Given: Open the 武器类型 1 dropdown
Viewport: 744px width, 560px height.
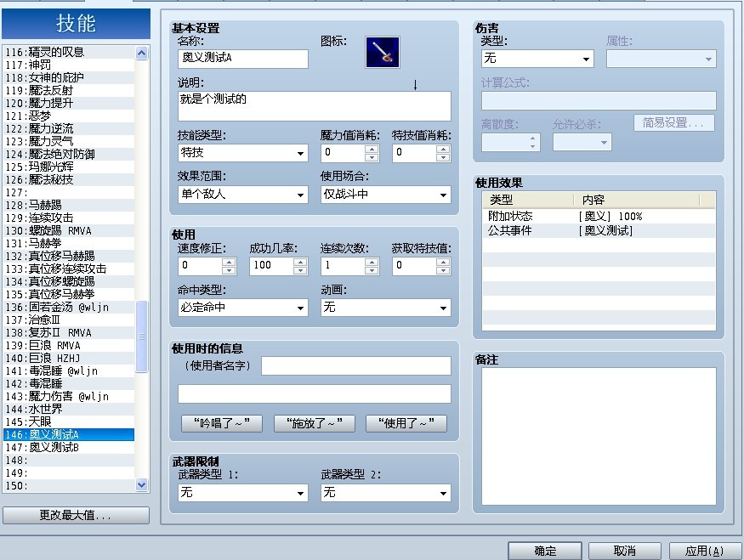Looking at the screenshot, I should 242,493.
